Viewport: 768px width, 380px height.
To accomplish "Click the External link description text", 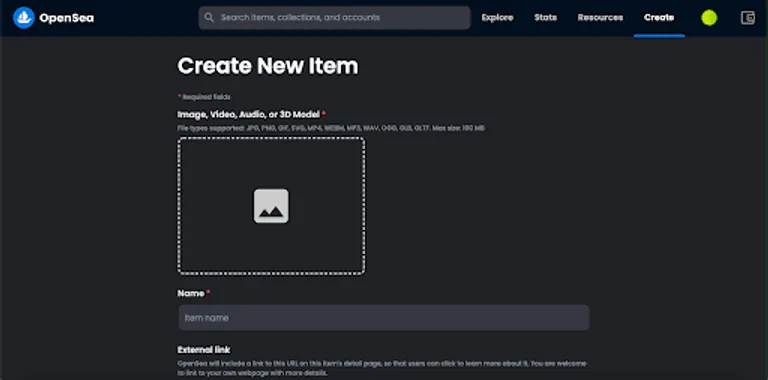I will [x=382, y=368].
